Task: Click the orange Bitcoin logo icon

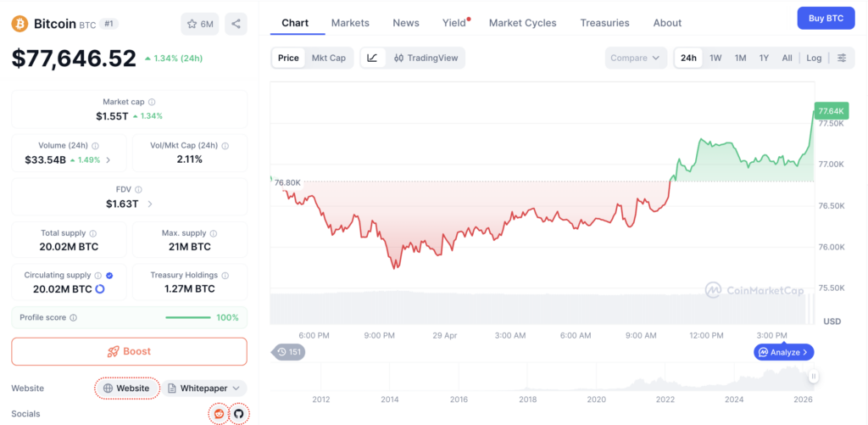Action: click(20, 24)
